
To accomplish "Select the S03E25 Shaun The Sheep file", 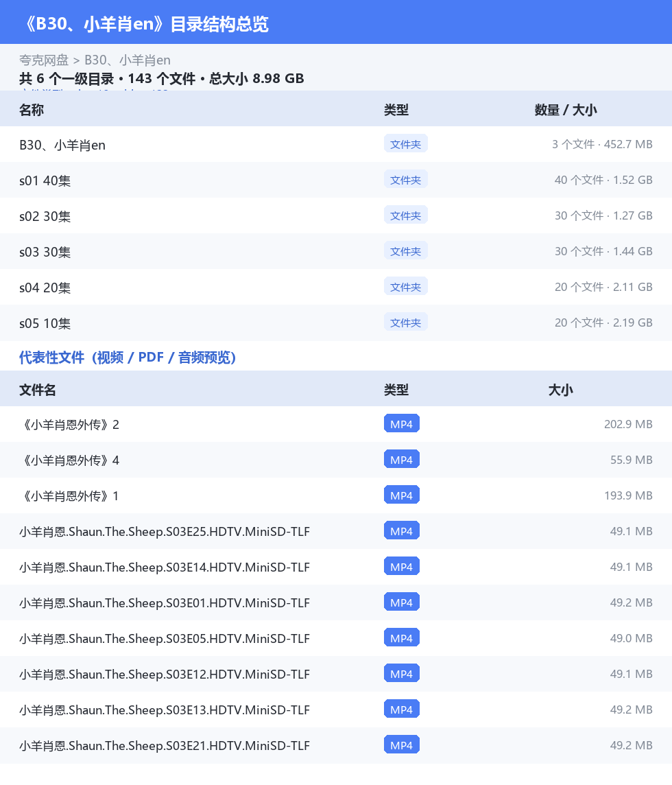I will (336, 531).
